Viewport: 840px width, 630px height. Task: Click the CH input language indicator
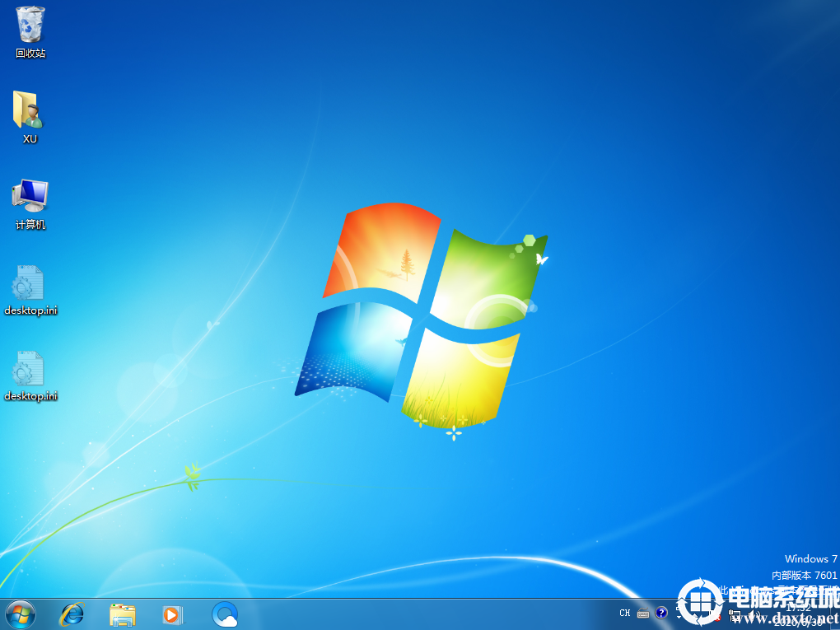tap(624, 613)
